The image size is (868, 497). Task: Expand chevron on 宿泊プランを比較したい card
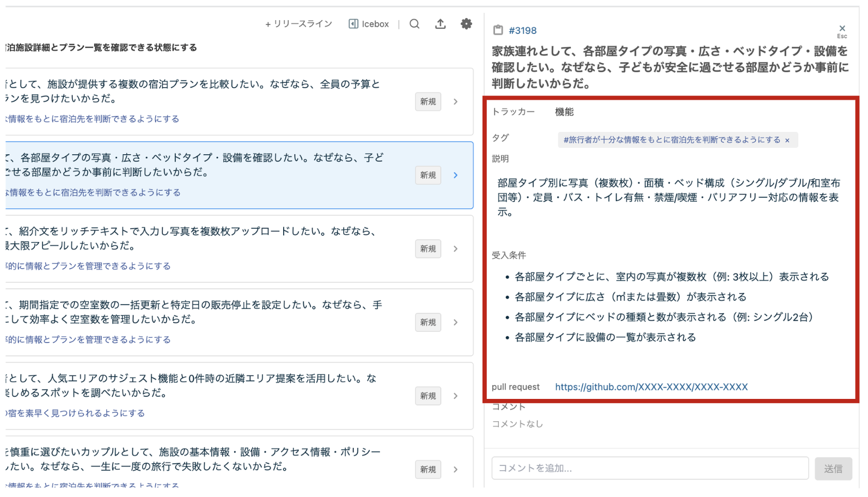456,102
